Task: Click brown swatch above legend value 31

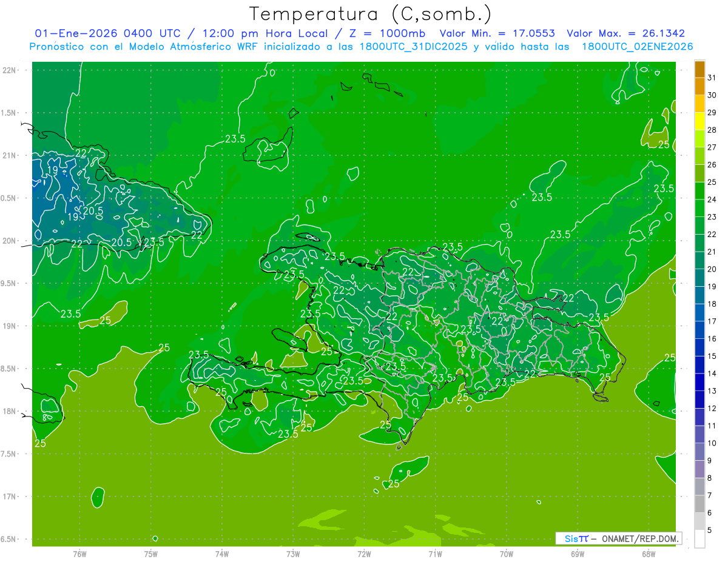Action: point(699,69)
